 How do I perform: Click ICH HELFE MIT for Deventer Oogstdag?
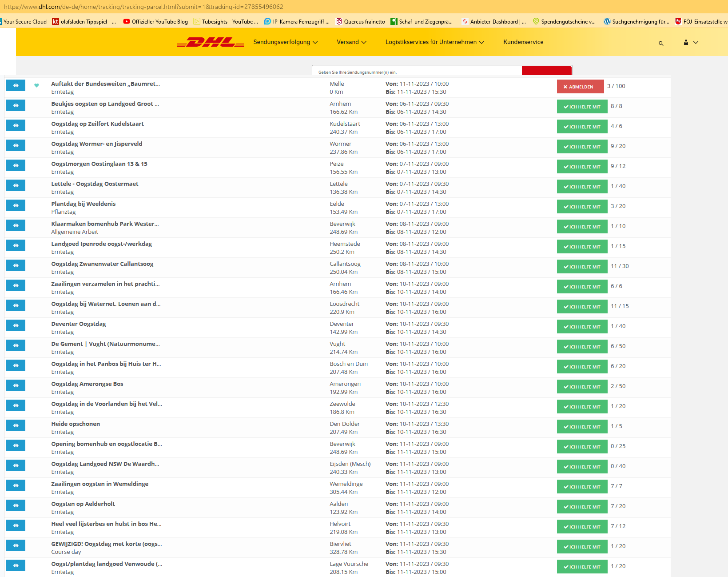(x=582, y=327)
